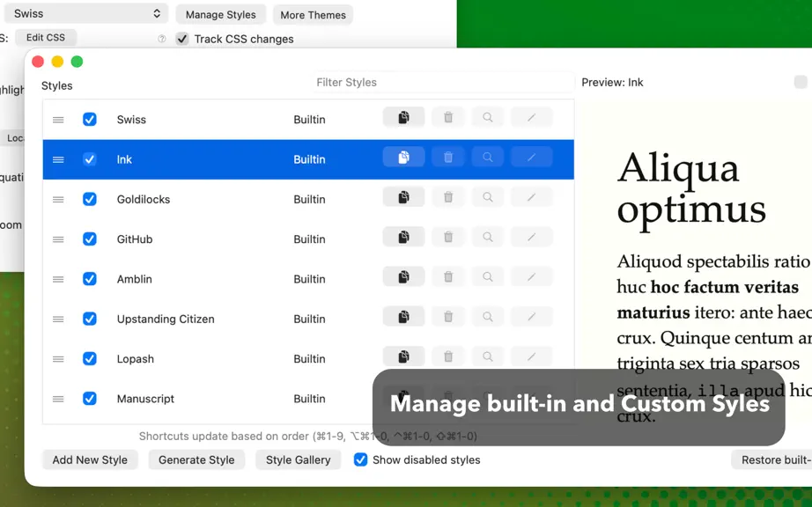Click the Lopash style name
The image size is (812, 507).
135,359
